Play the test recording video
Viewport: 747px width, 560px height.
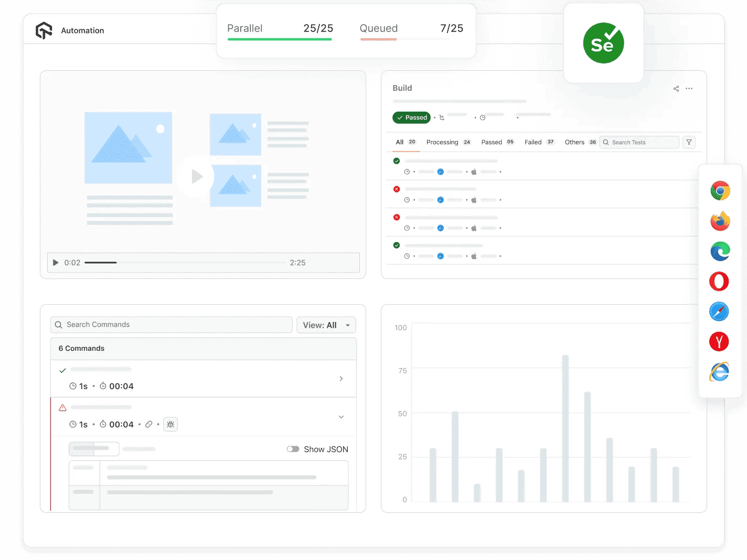click(196, 177)
